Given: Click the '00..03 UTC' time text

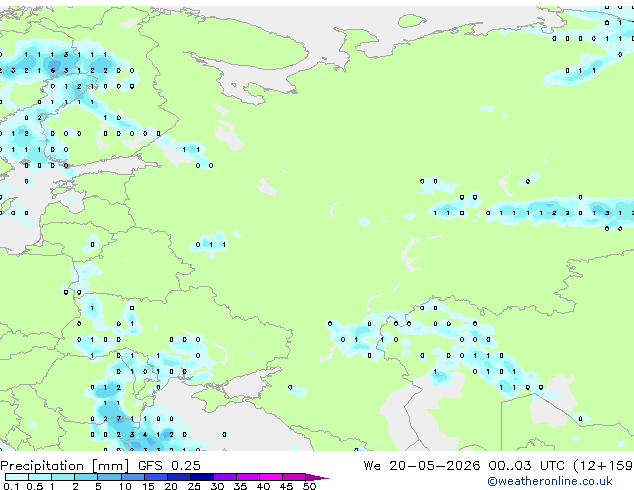Looking at the screenshot, I should tap(526, 466).
